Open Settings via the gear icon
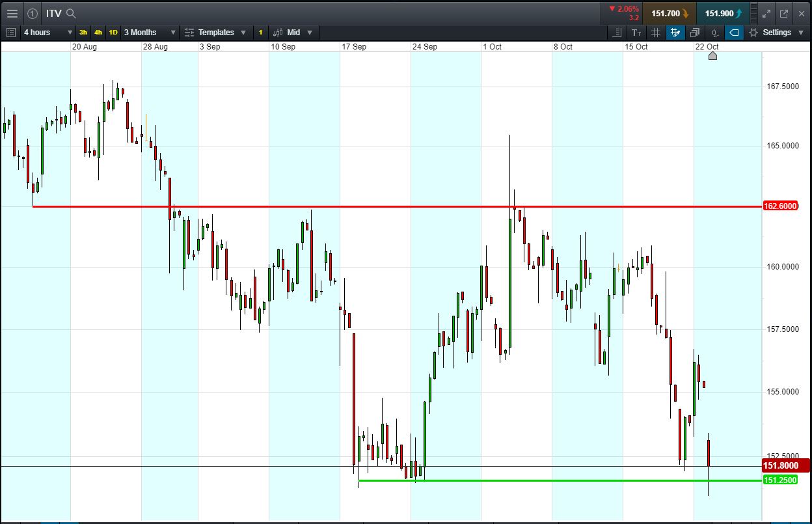 753,32
